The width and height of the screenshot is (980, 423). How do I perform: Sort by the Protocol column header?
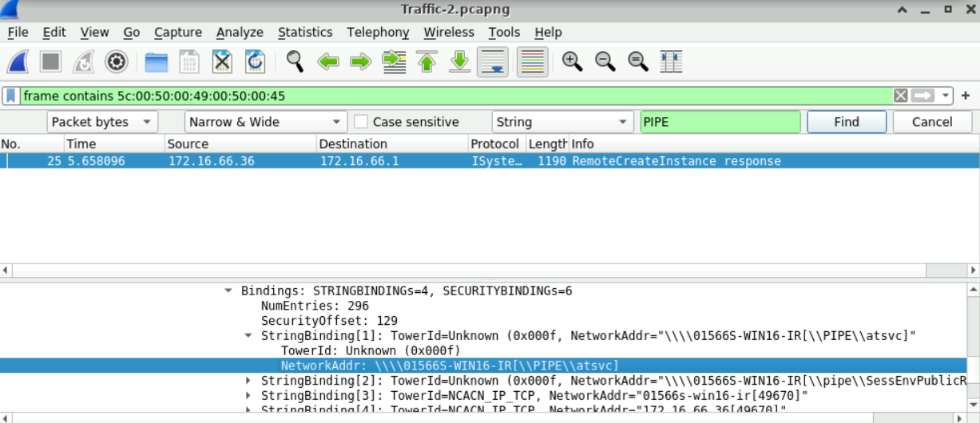(x=496, y=144)
